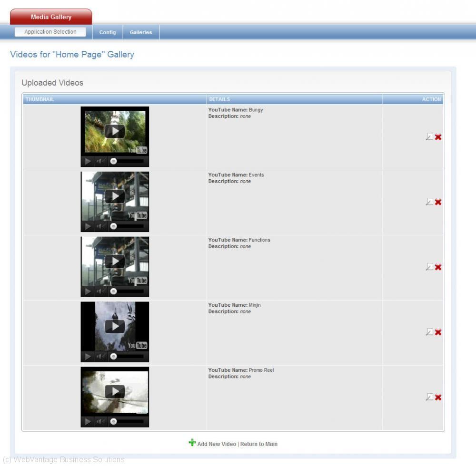Click the edit icon for Events video
The image size is (476, 466).
click(429, 202)
